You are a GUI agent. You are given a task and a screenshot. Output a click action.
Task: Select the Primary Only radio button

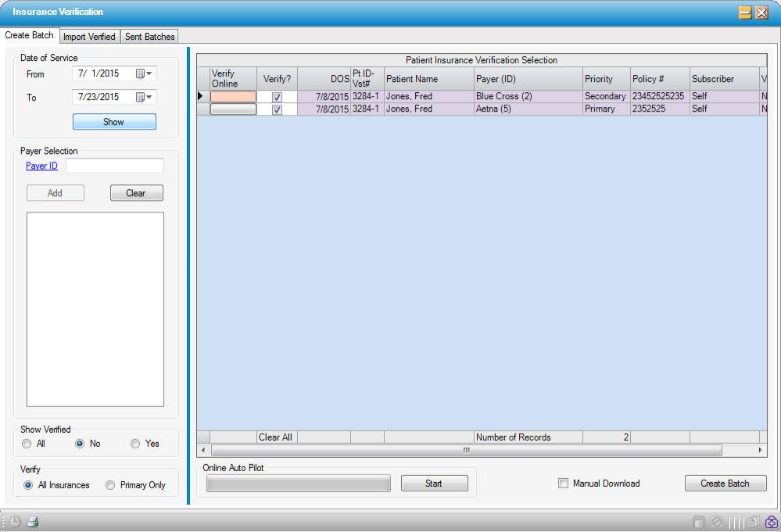pyautogui.click(x=110, y=484)
